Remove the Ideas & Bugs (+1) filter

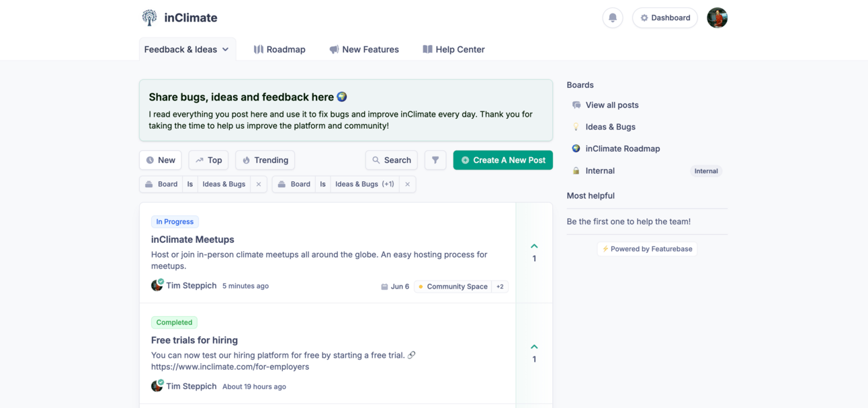pos(407,184)
